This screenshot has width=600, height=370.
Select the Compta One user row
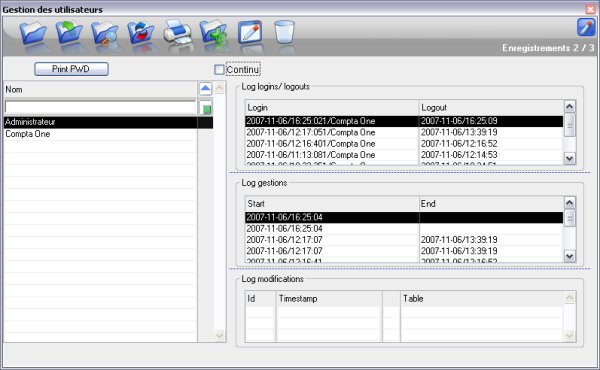[108, 134]
